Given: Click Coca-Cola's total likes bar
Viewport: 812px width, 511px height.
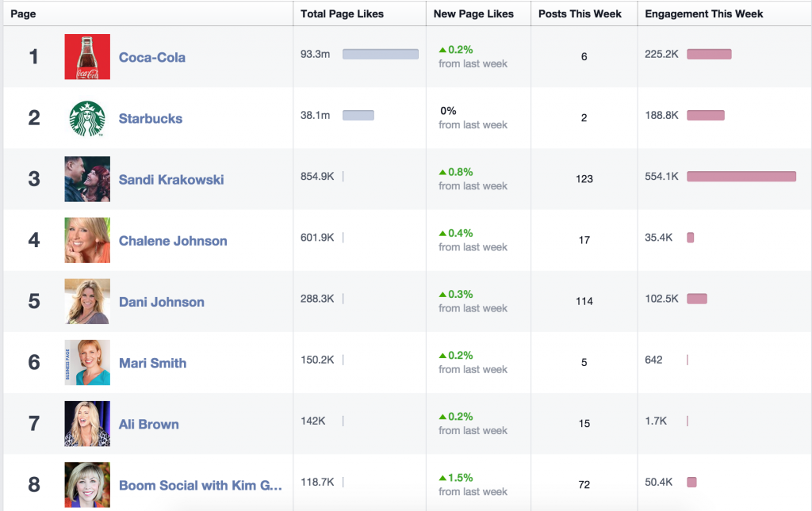Looking at the screenshot, I should tap(379, 54).
